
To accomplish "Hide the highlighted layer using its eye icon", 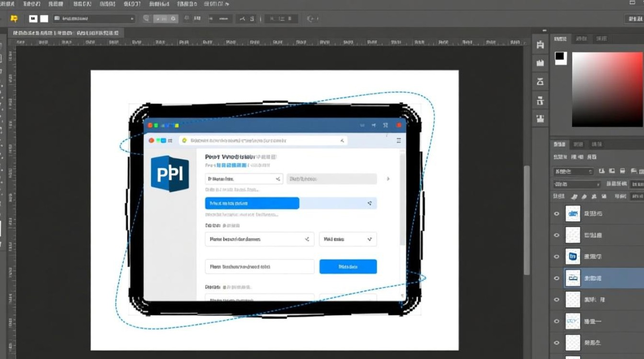I will 556,278.
